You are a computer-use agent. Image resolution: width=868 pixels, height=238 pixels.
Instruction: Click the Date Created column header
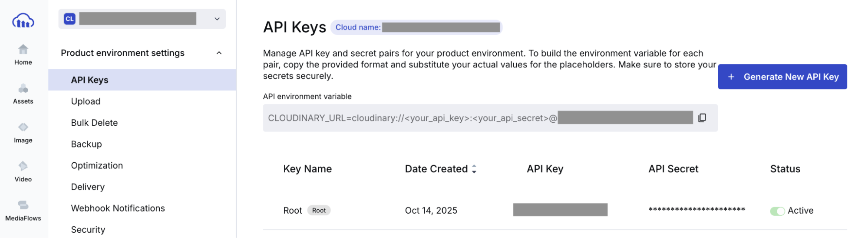coord(436,169)
